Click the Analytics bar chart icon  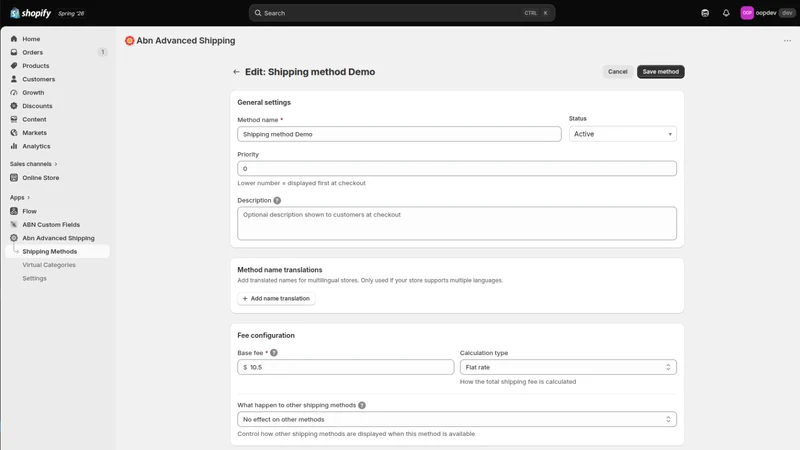(14, 146)
